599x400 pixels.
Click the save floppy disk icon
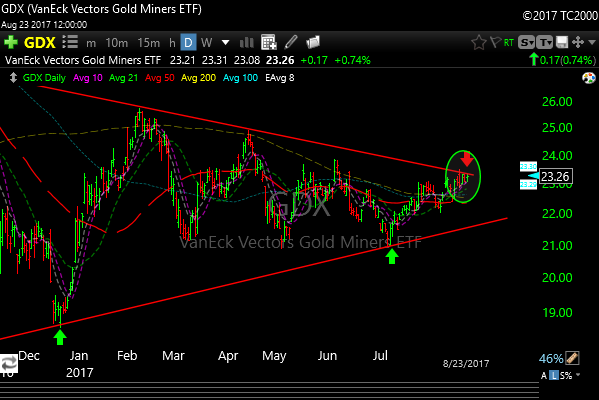562,42
